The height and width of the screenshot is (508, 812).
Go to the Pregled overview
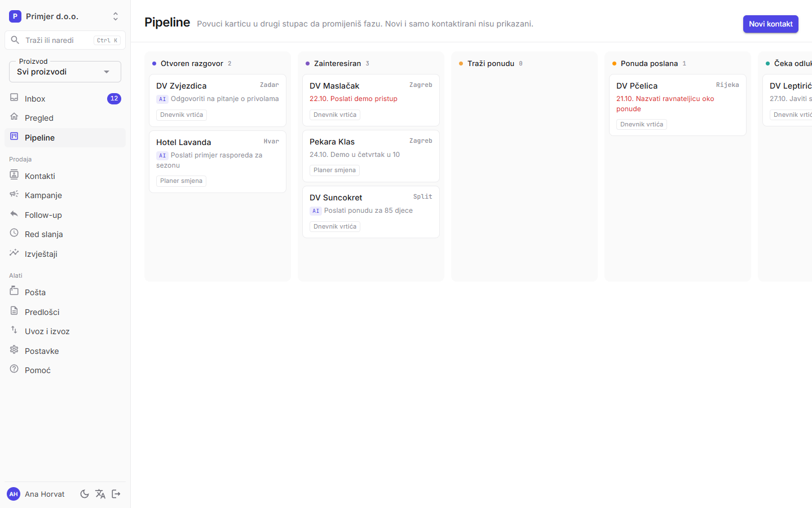65,118
